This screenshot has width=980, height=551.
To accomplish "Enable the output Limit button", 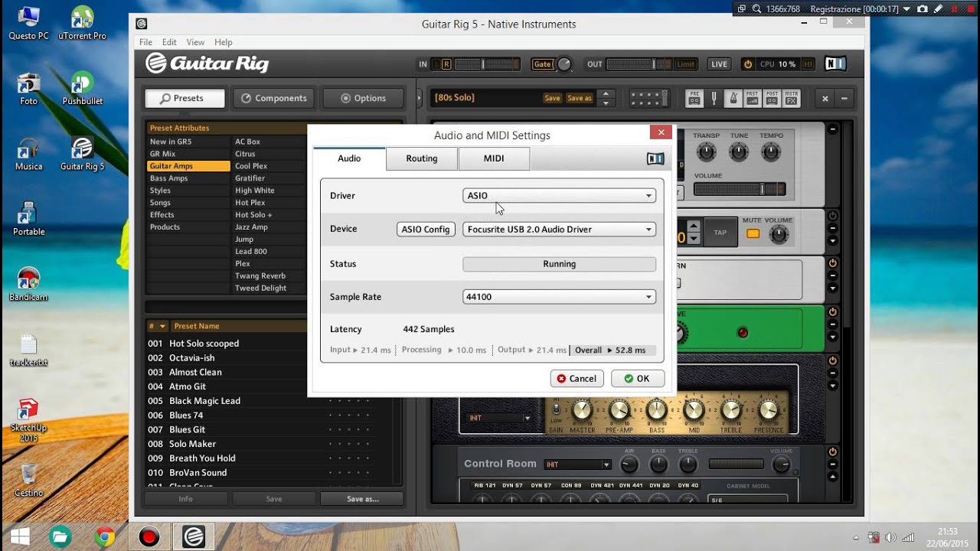I will [x=686, y=64].
